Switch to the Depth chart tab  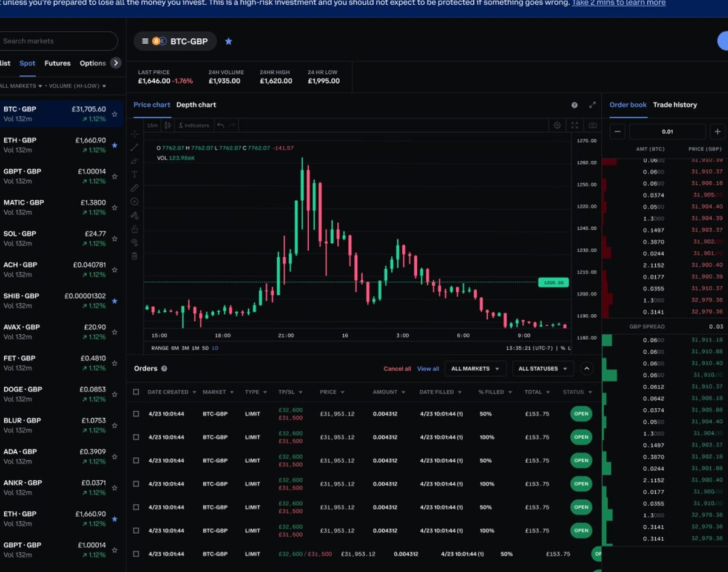tap(196, 105)
